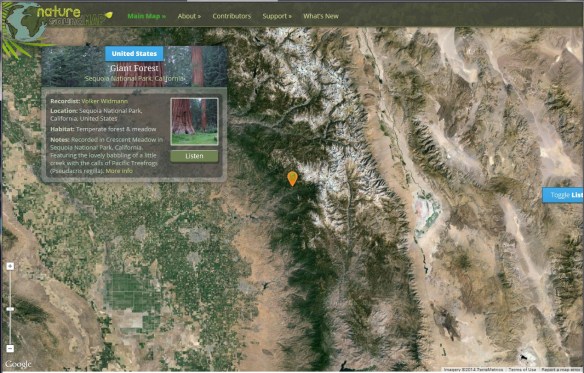The image size is (584, 373).
Task: Open the Contributors page
Action: point(232,16)
